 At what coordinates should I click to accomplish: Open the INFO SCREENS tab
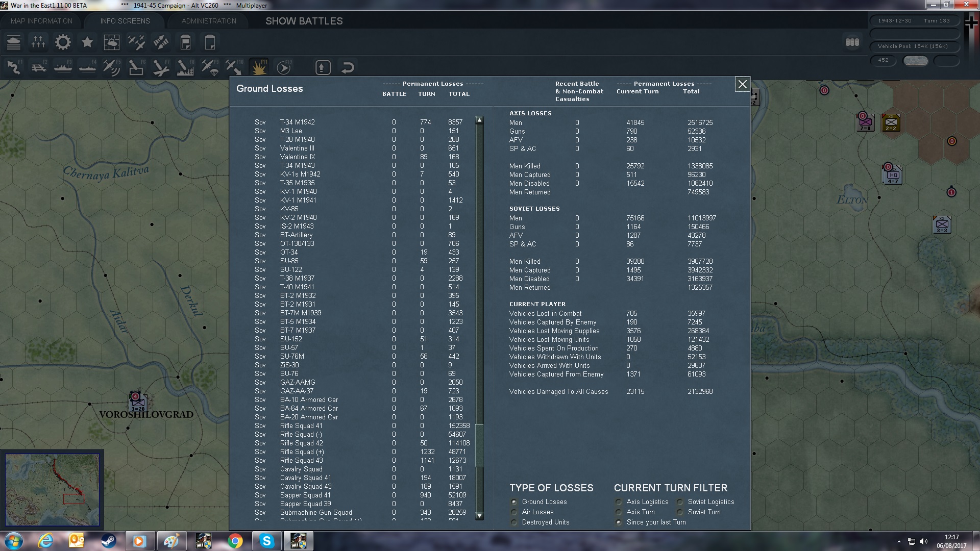click(x=125, y=21)
